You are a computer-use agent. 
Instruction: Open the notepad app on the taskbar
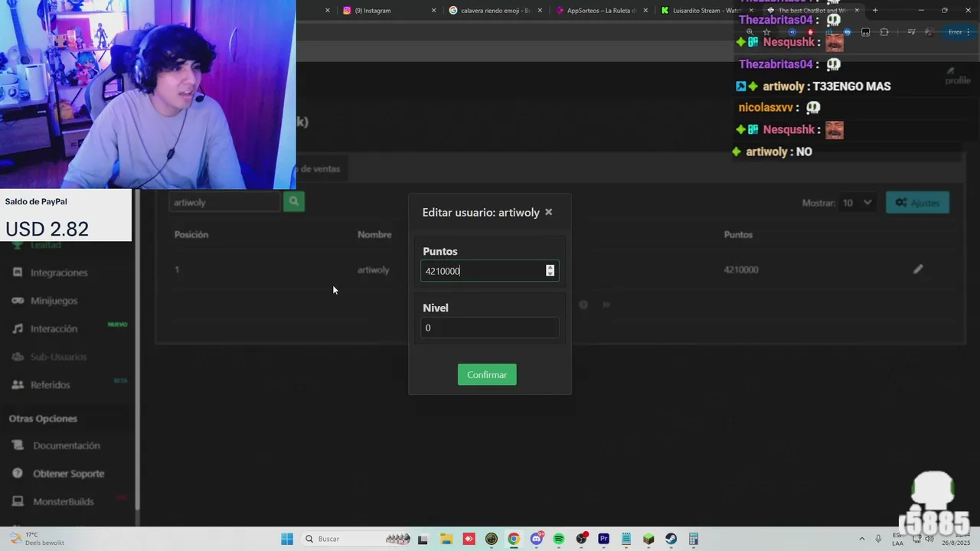(x=626, y=539)
